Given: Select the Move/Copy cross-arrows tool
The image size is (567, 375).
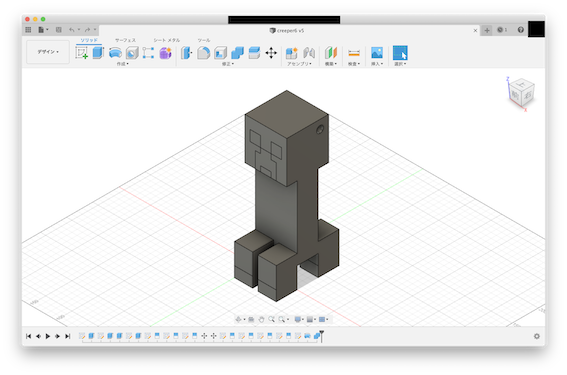Looking at the screenshot, I should (x=271, y=53).
